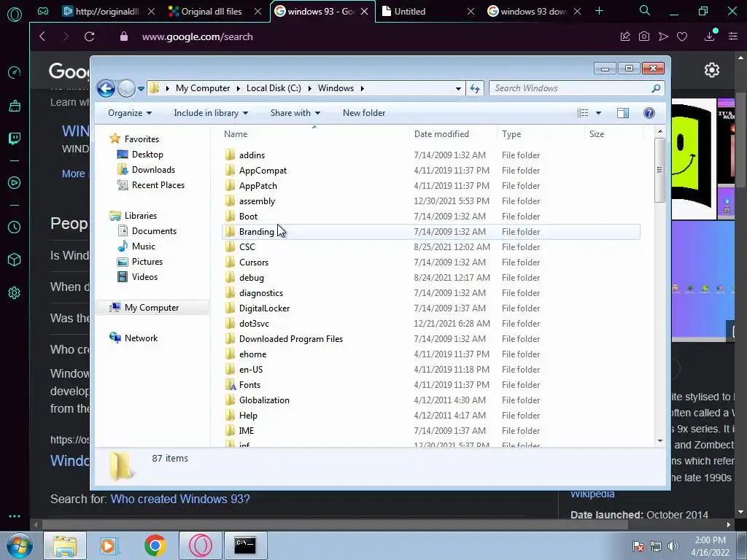Open the Opera downloads icon
The height and width of the screenshot is (560, 747).
709,36
